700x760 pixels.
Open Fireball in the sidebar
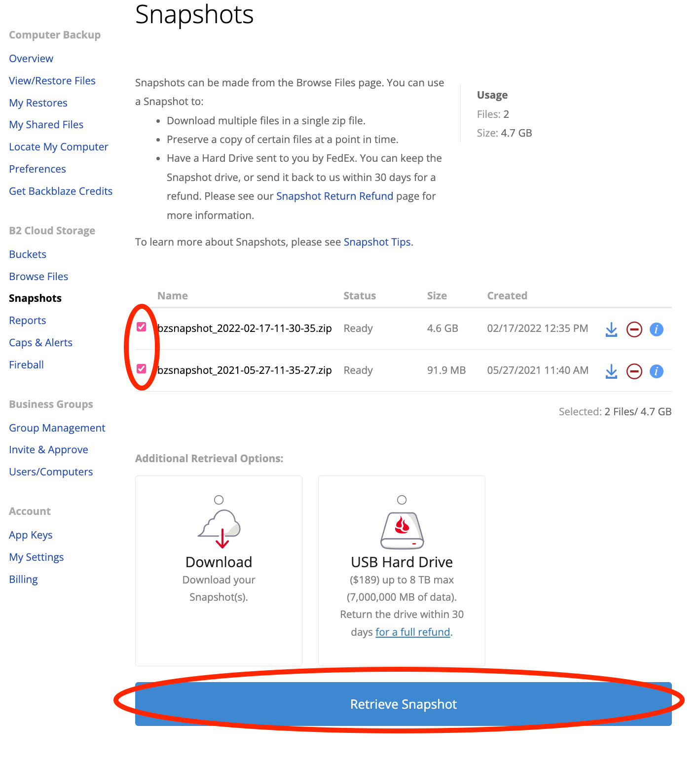pyautogui.click(x=27, y=365)
